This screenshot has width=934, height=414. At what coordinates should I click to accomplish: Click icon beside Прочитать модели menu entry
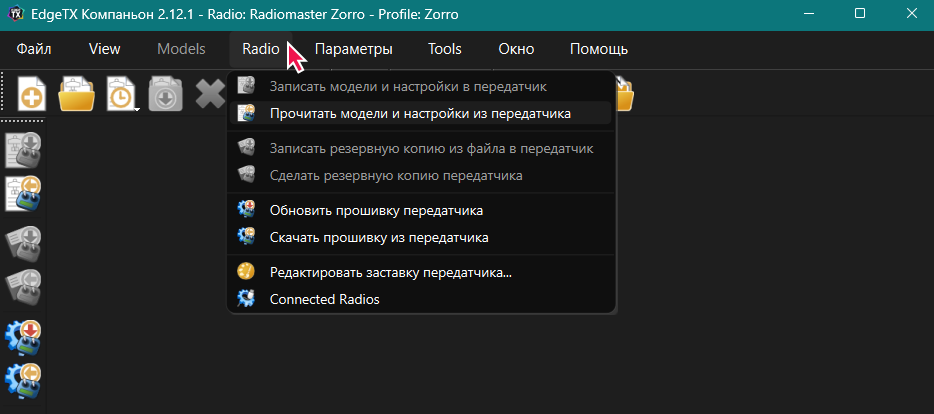point(246,113)
